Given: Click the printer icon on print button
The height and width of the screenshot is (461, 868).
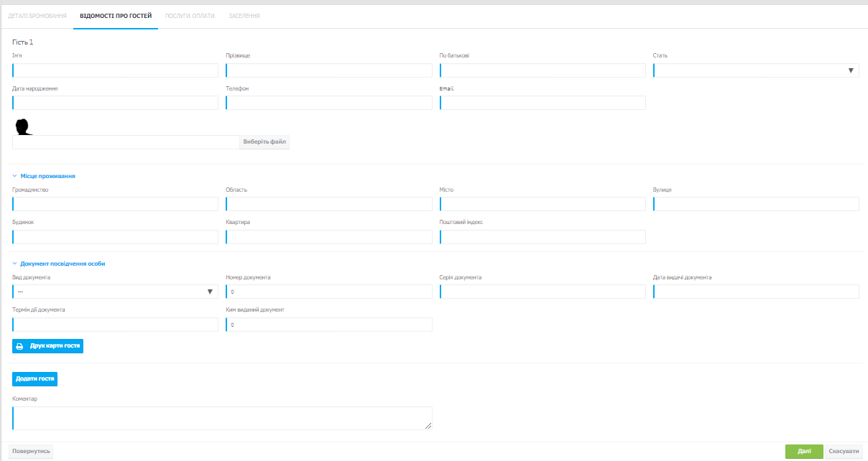Looking at the screenshot, I should [20, 346].
